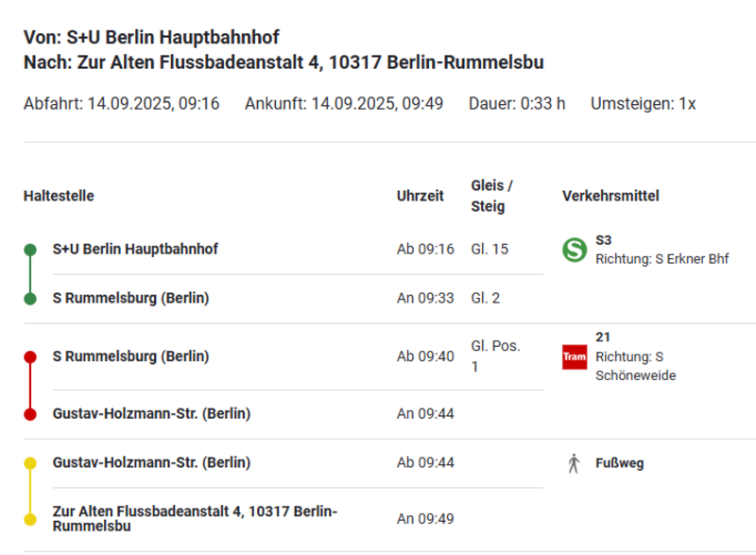The image size is (756, 555).
Task: Click the Haltestelle column header
Action: 59,197
